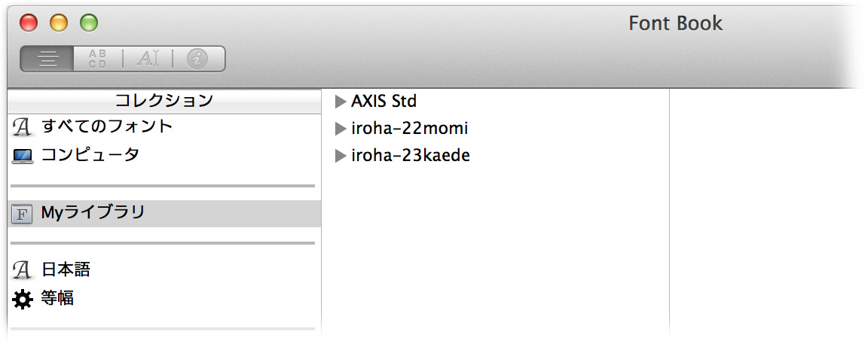Click the コンピュータ laptop icon
Screen dimensions: 868x347
(22, 156)
